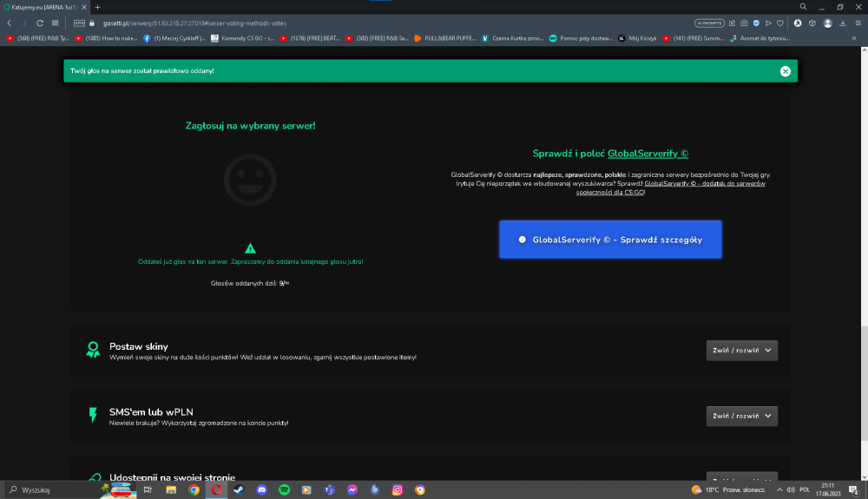Screen dimensions: 868x499
Task: Show more bookmarks with double chevron
Action: [854, 38]
